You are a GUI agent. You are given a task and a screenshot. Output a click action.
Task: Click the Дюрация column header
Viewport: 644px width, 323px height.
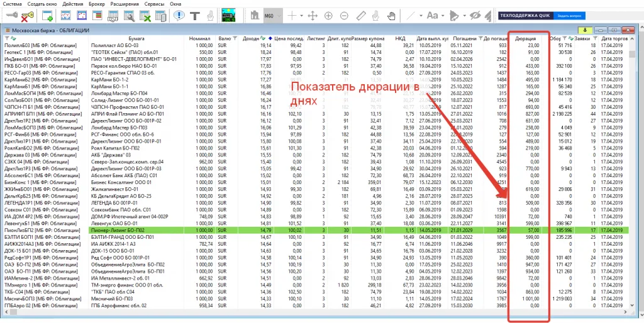click(526, 38)
